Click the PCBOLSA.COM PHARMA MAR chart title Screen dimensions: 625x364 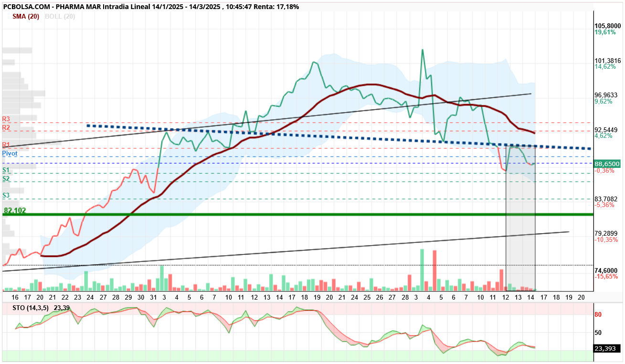pos(151,7)
